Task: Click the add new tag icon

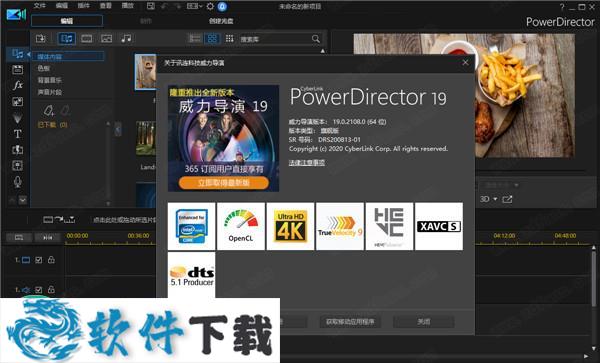Action: point(49,111)
